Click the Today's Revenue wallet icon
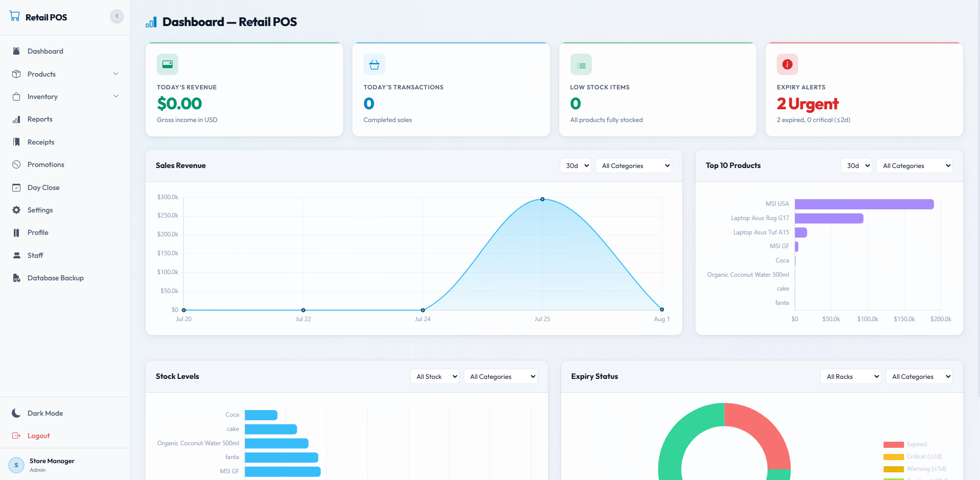Image resolution: width=980 pixels, height=480 pixels. [168, 64]
